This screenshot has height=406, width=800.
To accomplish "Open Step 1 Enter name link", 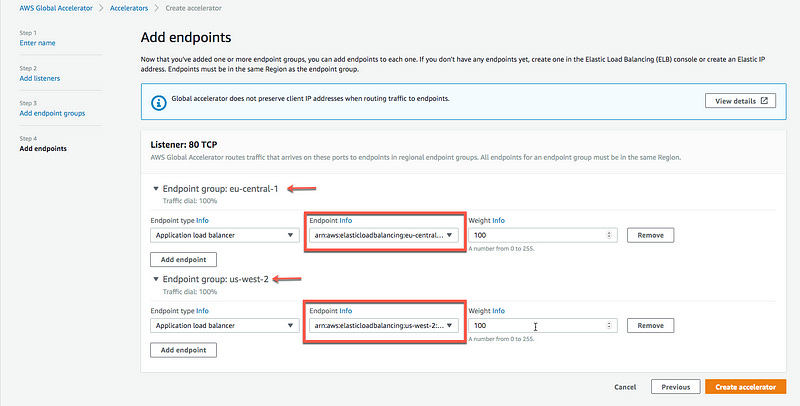I will point(37,43).
